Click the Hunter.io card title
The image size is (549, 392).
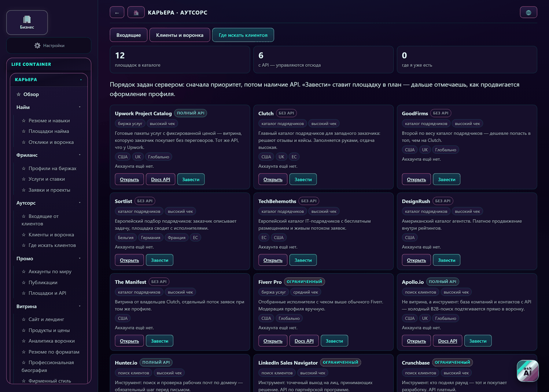[x=126, y=363]
